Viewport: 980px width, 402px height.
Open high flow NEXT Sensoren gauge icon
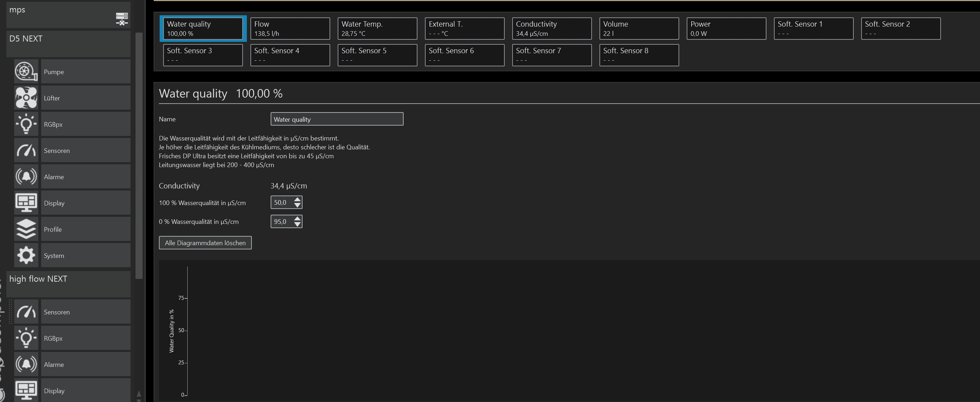point(26,312)
